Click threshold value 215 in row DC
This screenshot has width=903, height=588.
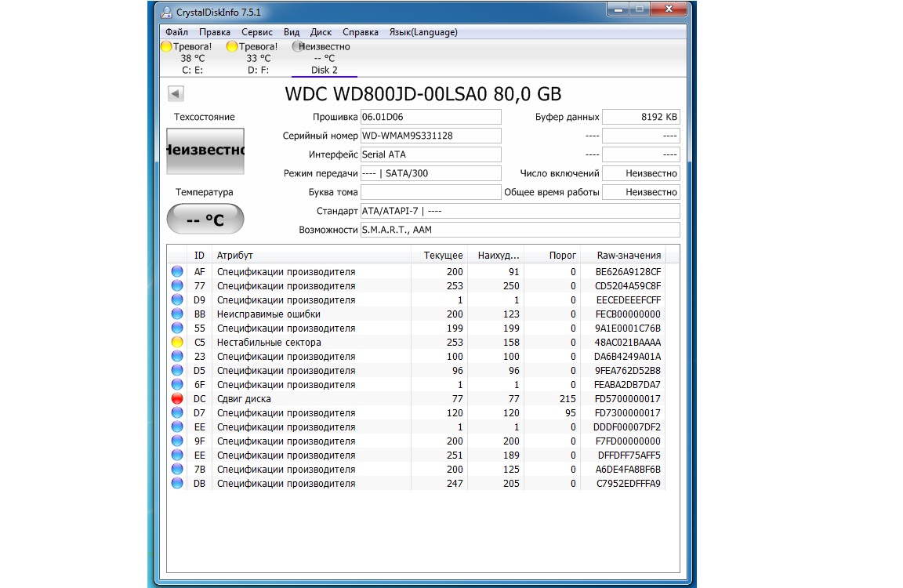[568, 398]
